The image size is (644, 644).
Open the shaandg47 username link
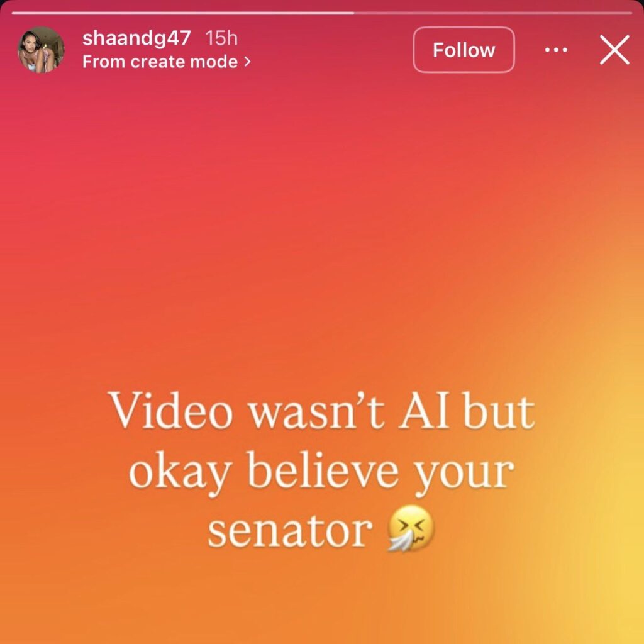(136, 38)
